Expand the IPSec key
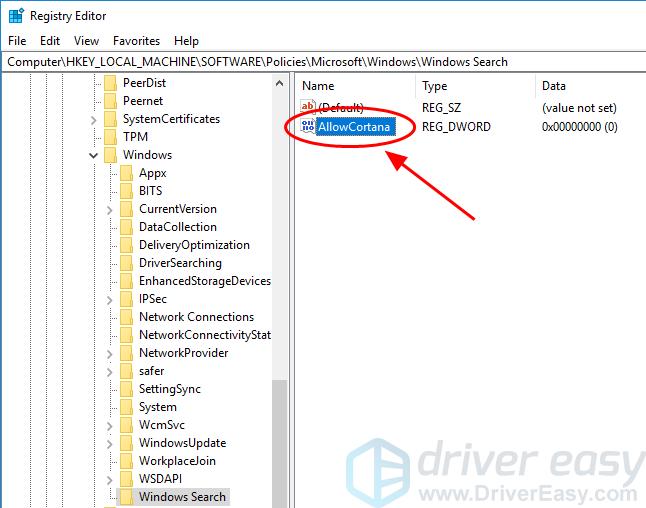This screenshot has height=508, width=646. coord(110,300)
